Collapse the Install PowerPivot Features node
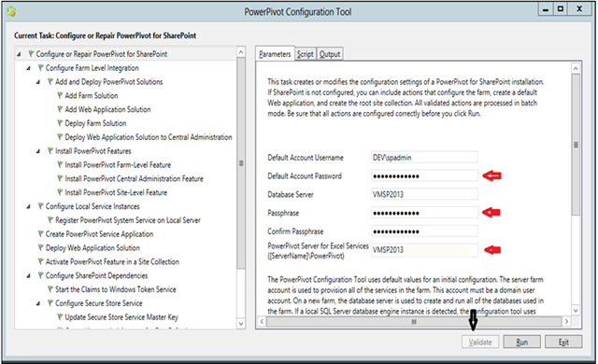The height and width of the screenshot is (364, 598). (38, 151)
